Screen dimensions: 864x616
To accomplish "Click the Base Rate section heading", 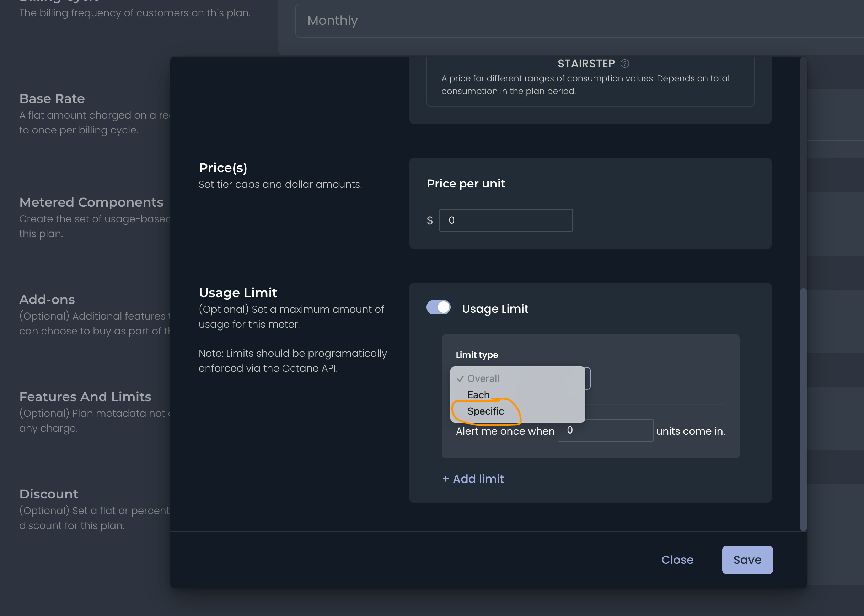I will (x=52, y=99).
